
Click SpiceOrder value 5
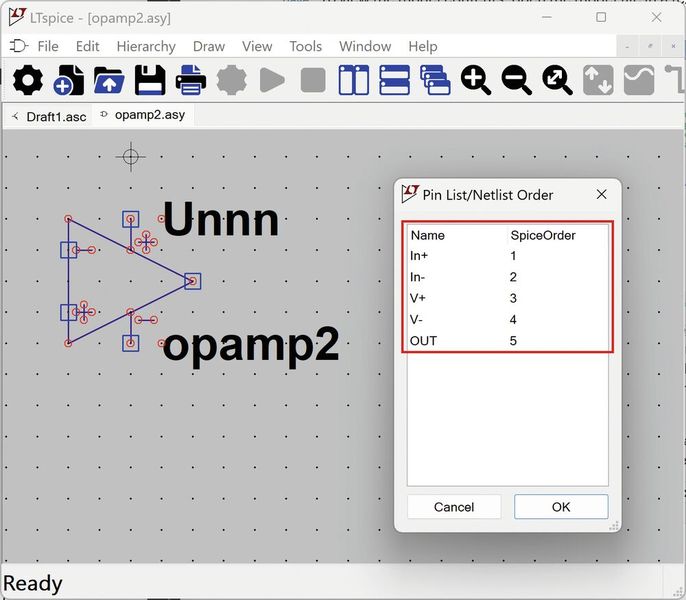click(x=513, y=340)
